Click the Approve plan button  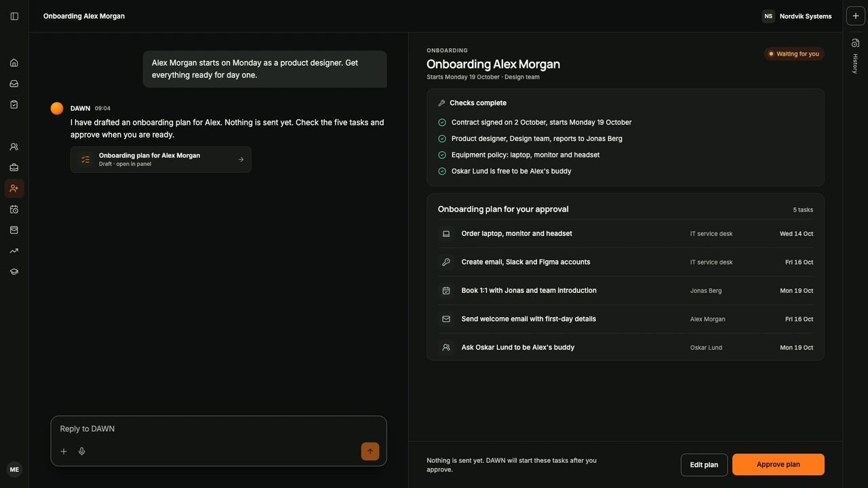coord(778,465)
